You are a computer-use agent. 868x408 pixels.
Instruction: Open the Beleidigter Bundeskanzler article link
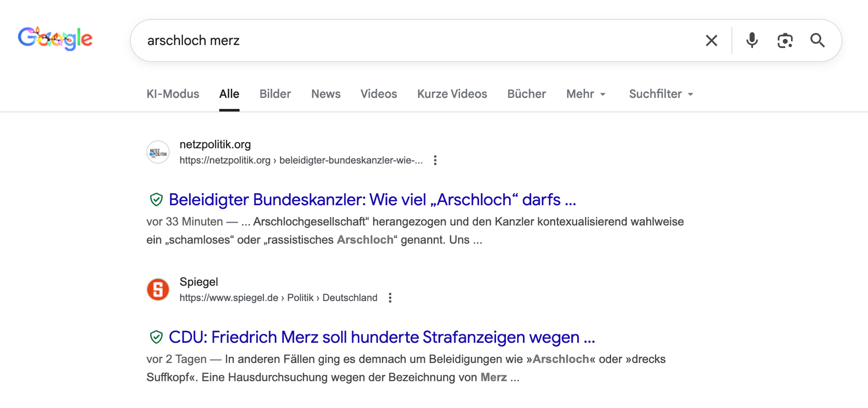tap(372, 200)
